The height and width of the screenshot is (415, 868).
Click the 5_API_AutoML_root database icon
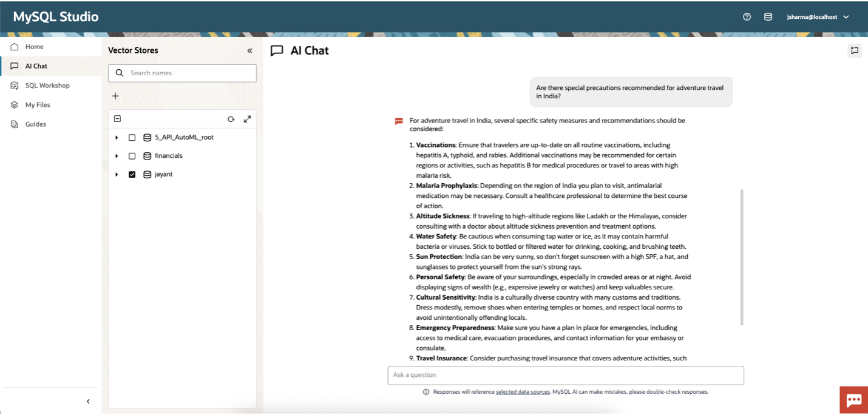tap(147, 138)
